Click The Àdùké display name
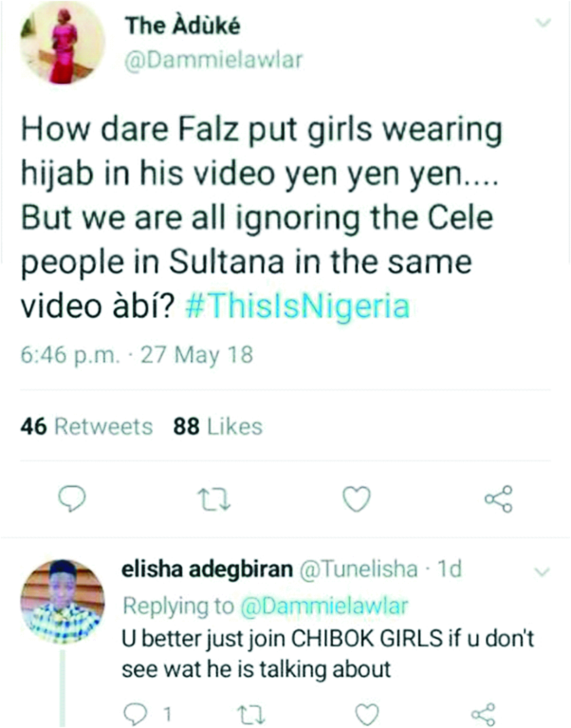This screenshot has height=728, width=571. [183, 26]
